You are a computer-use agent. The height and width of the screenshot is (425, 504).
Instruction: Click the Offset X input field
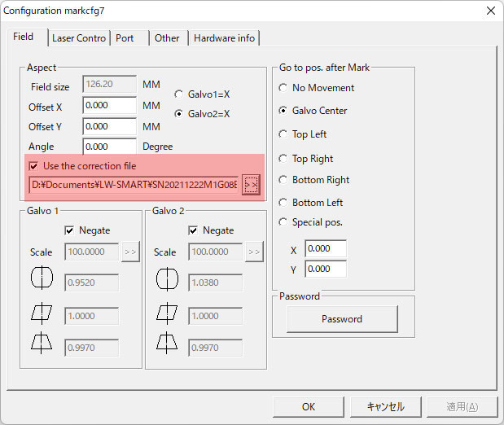pos(109,106)
